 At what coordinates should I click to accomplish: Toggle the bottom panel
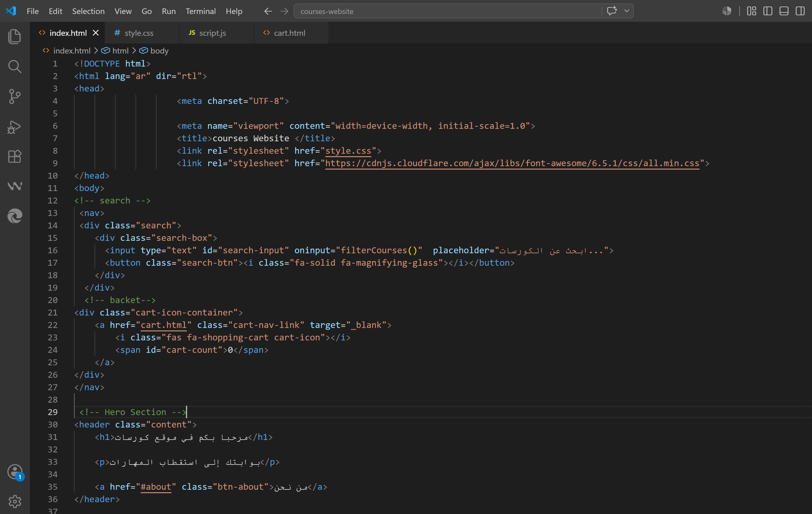point(784,11)
